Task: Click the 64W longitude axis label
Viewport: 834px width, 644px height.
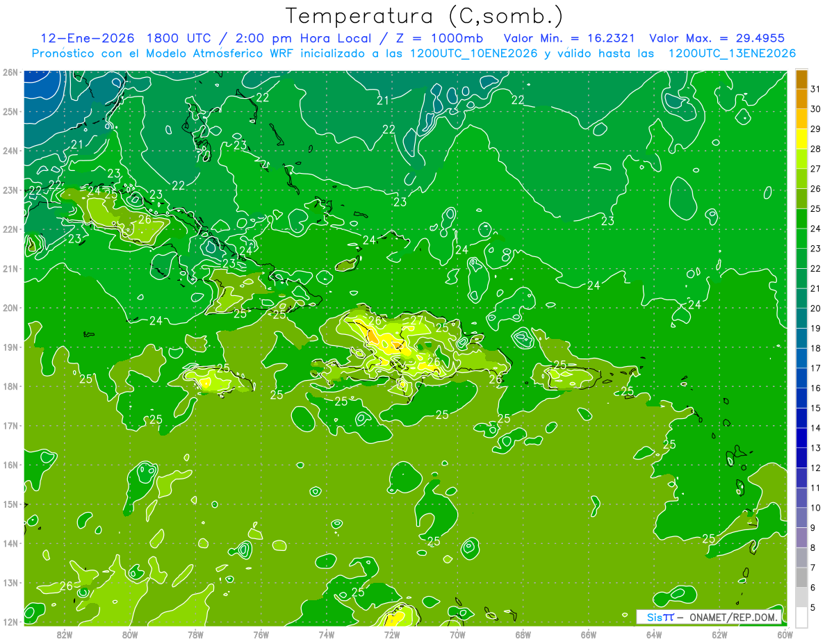Action: click(654, 634)
